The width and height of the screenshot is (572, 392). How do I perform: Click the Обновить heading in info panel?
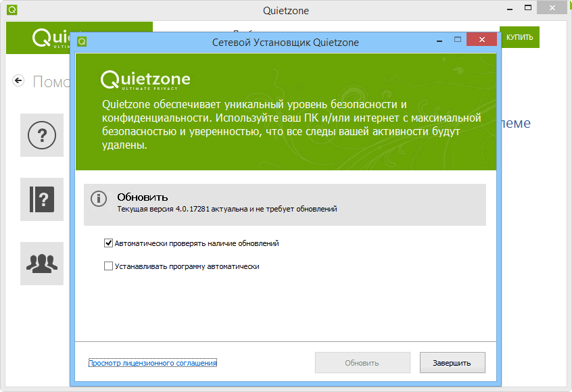click(x=142, y=197)
